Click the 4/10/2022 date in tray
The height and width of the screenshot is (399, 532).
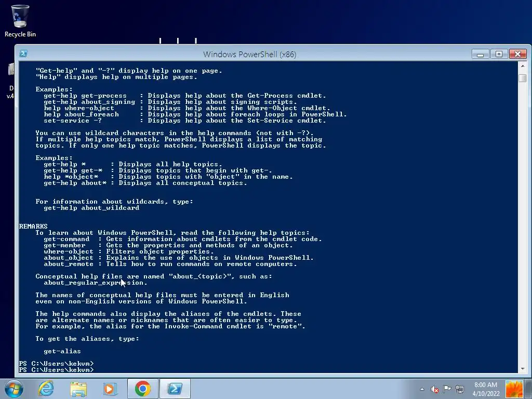click(486, 394)
